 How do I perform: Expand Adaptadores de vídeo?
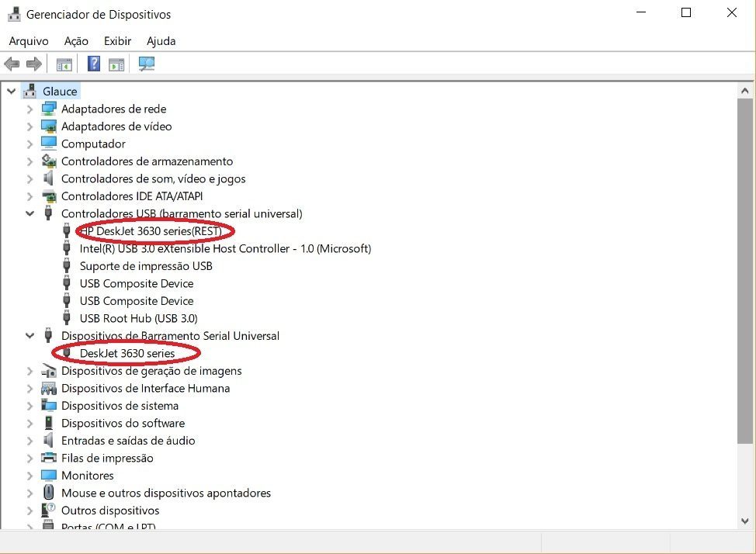click(29, 126)
